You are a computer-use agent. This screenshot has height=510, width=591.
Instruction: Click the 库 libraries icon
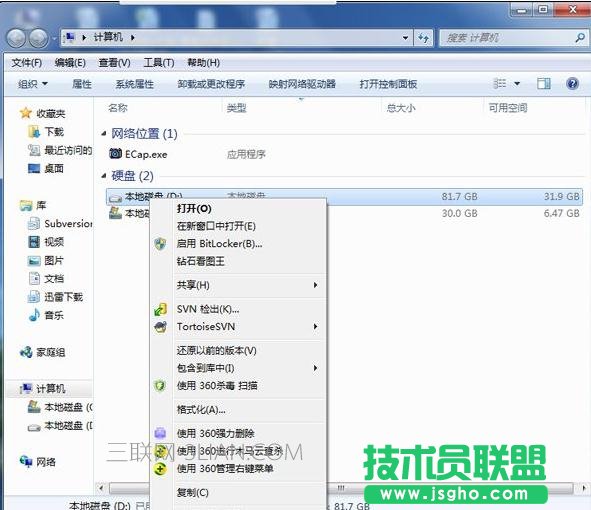26,205
